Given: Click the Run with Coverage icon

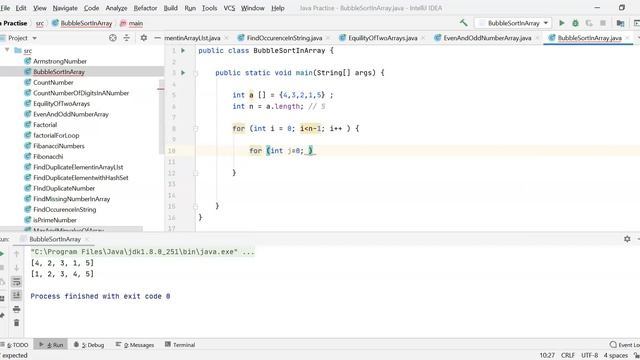Looking at the screenshot, I should coord(589,23).
